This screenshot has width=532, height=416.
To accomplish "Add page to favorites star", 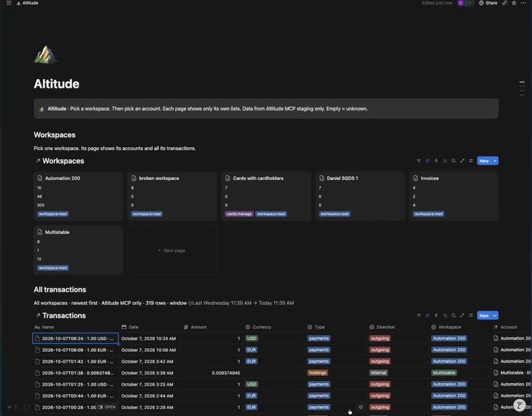I will [514, 2].
